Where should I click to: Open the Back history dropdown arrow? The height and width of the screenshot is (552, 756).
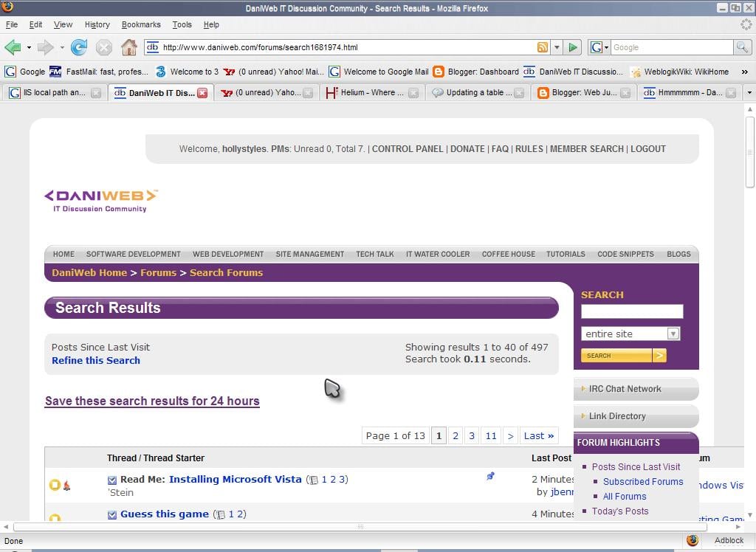click(29, 47)
